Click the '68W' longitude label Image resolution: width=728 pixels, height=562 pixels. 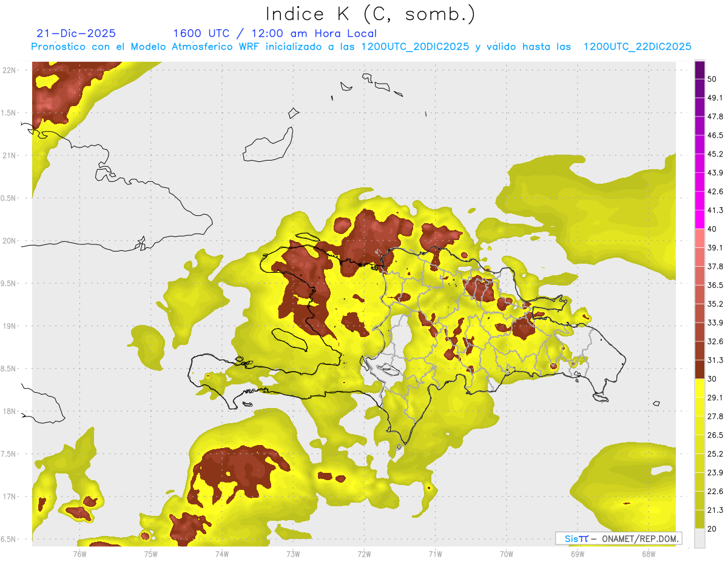tap(649, 554)
